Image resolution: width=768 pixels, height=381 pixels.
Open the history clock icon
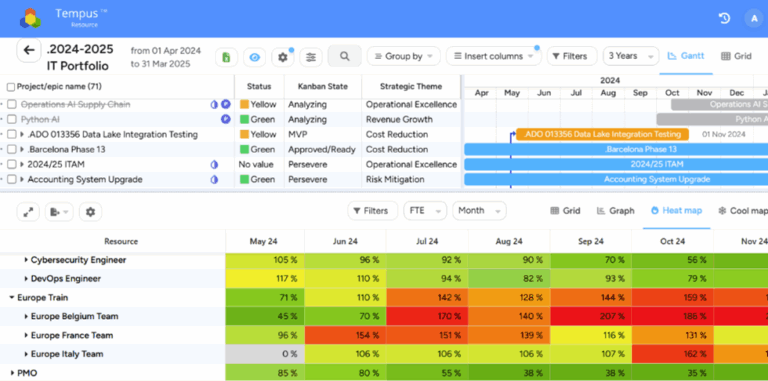click(x=724, y=19)
